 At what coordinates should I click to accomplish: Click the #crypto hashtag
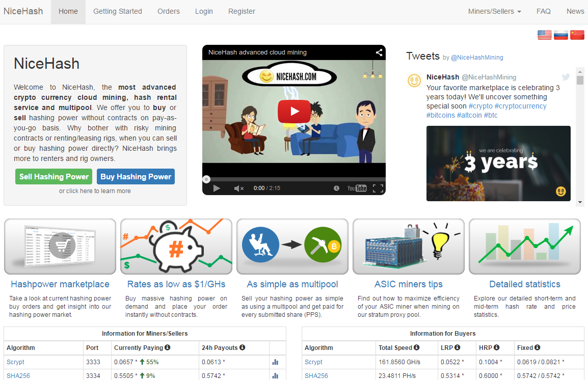coord(480,106)
